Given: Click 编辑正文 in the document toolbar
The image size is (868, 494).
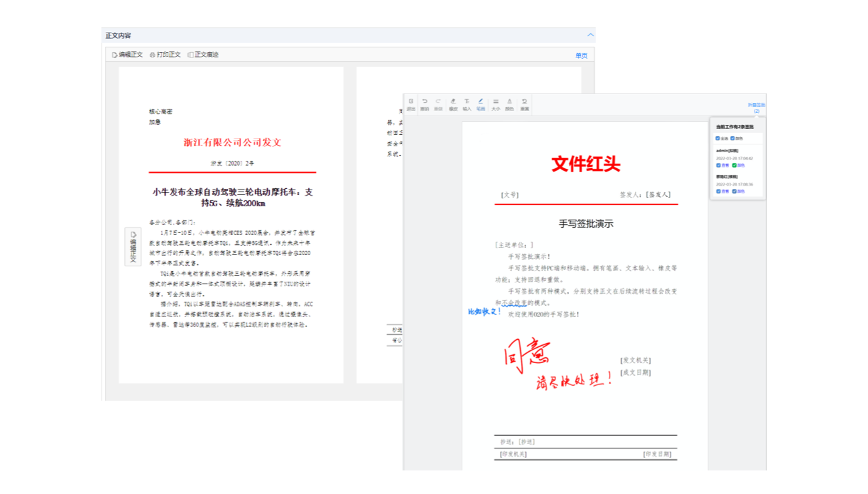Looking at the screenshot, I should pyautogui.click(x=128, y=55).
